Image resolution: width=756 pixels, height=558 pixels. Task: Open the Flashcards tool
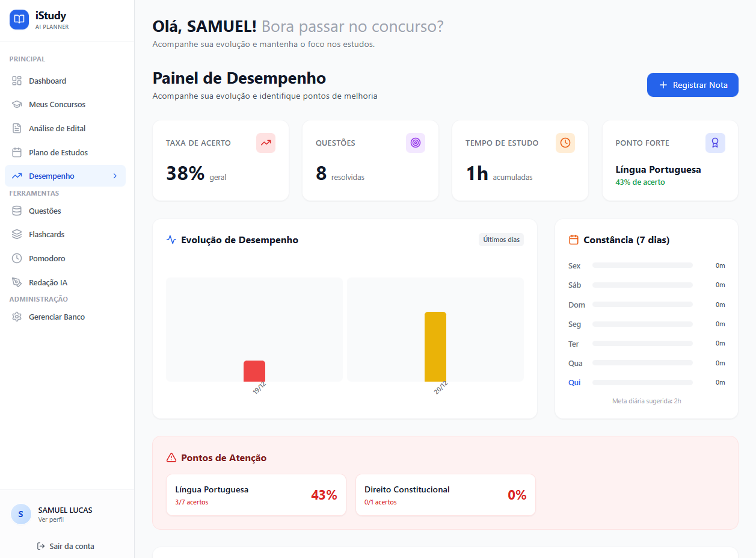[46, 234]
